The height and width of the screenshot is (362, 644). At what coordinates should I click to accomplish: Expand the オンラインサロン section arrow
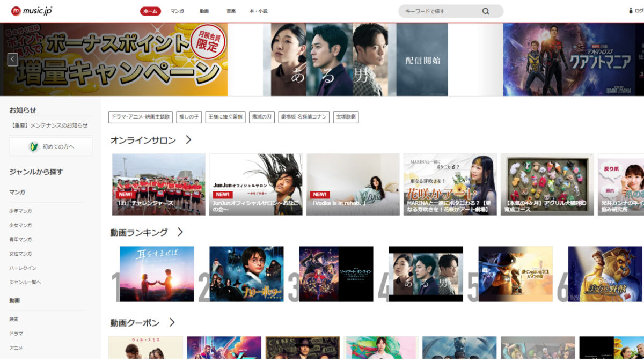188,140
